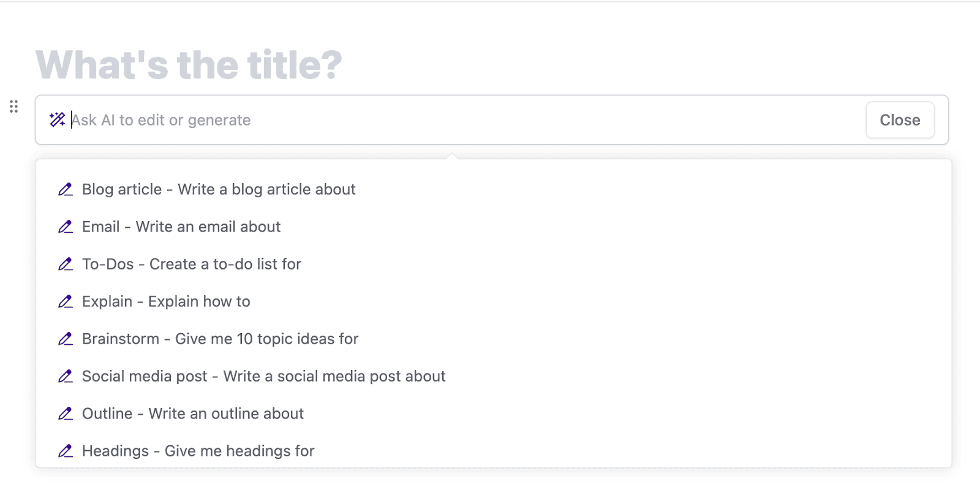Choose Headings - Give me headings for
Screen dimensions: 980x498
pos(198,451)
